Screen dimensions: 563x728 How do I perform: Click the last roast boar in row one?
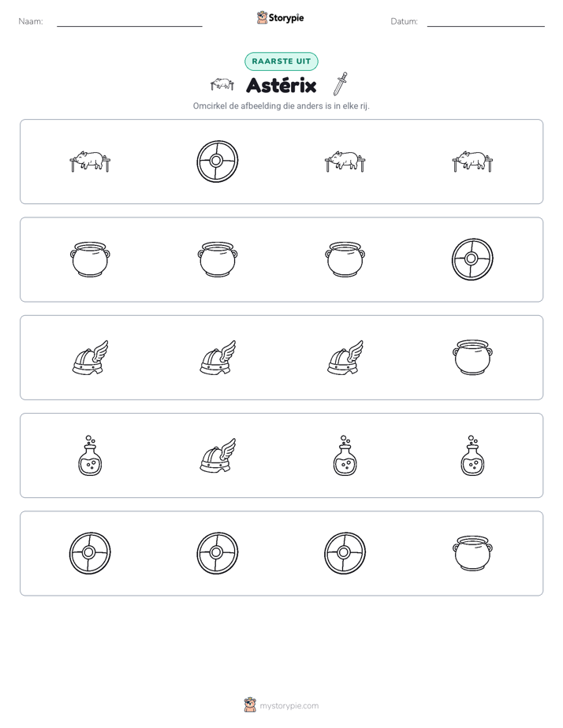coord(472,162)
